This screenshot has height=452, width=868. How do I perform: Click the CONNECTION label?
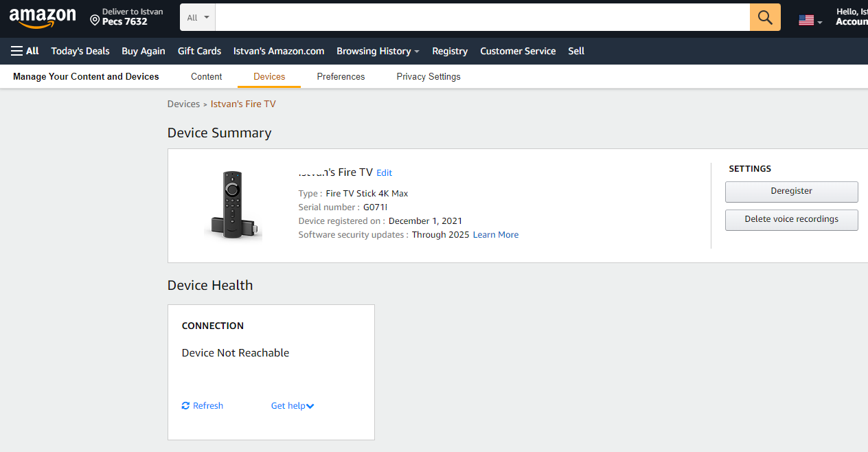coord(213,326)
